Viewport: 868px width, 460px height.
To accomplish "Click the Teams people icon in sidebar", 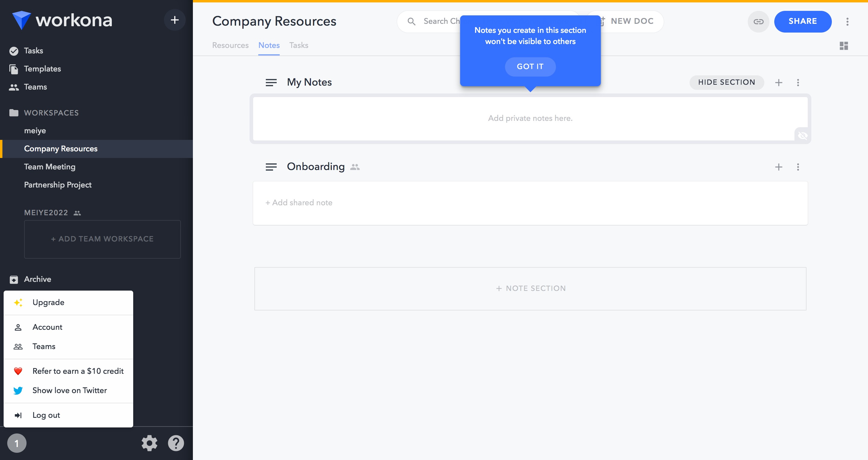I will 14,87.
